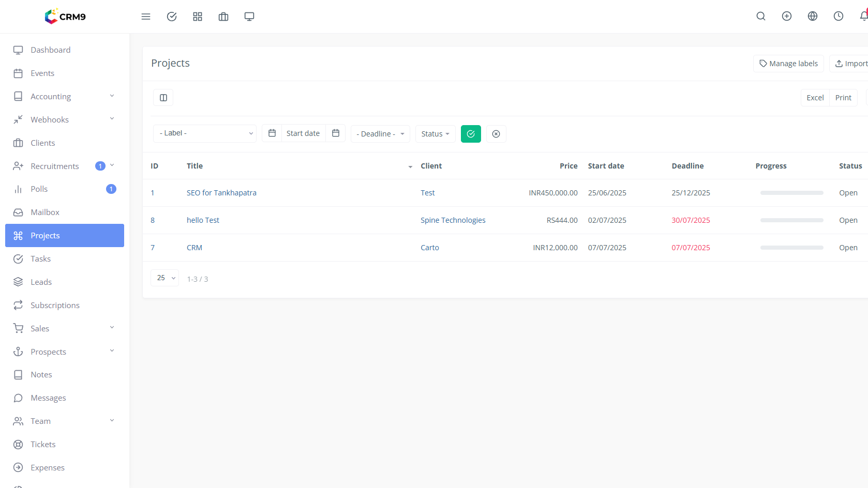Click the clock icon in header
868x488 pixels.
838,17
